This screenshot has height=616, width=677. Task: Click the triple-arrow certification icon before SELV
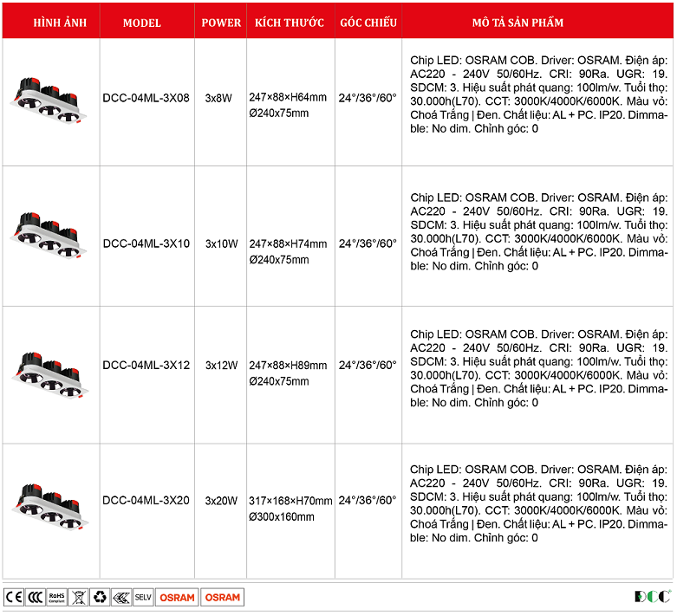pos(121,597)
